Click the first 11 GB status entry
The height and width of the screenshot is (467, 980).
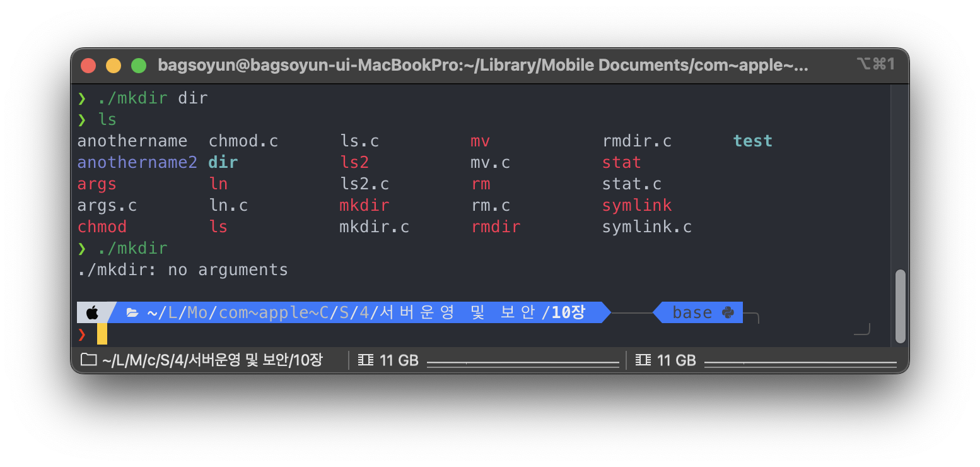(x=399, y=360)
